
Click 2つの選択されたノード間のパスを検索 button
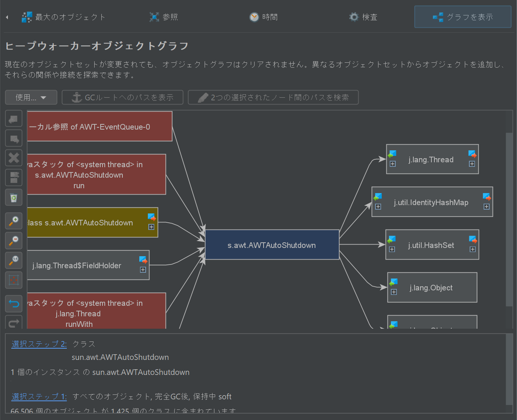pyautogui.click(x=273, y=97)
